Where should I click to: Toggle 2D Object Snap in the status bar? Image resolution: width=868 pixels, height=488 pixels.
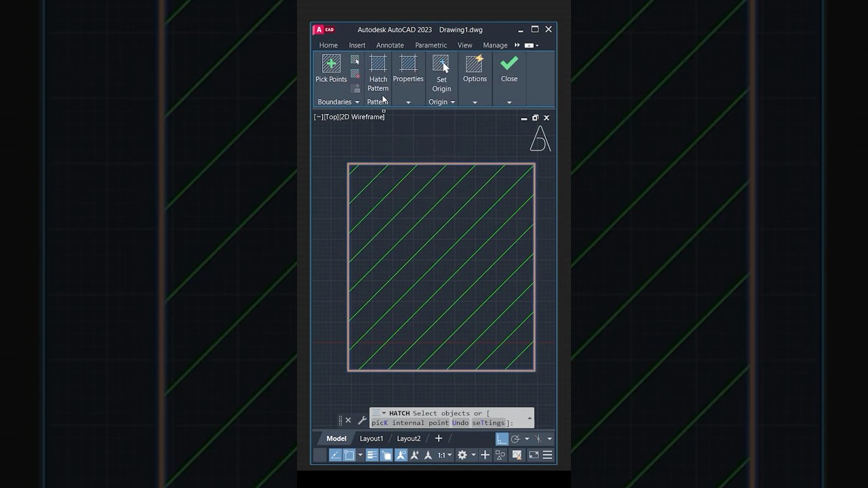pyautogui.click(x=349, y=455)
